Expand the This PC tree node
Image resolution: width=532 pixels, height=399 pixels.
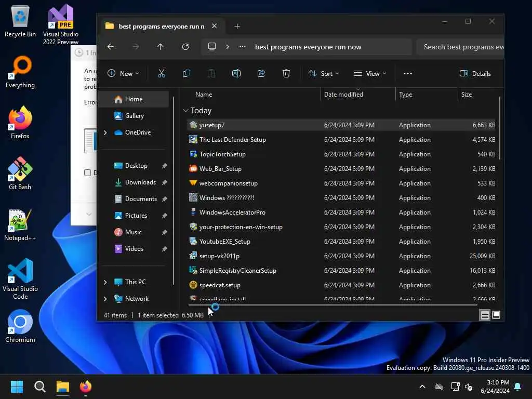105,282
